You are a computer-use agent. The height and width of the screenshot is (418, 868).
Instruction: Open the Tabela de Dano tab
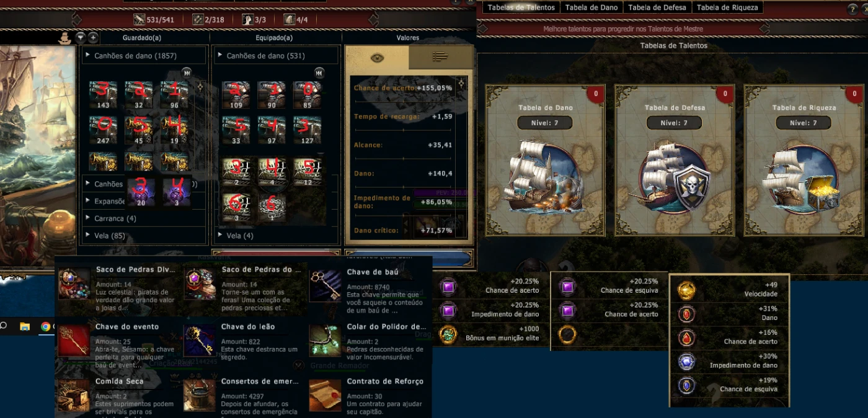(591, 7)
